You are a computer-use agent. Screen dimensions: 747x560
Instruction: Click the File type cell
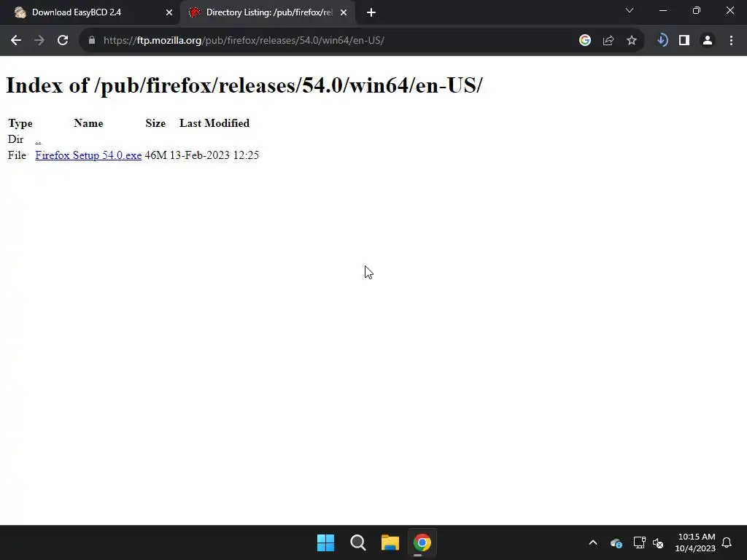point(18,155)
